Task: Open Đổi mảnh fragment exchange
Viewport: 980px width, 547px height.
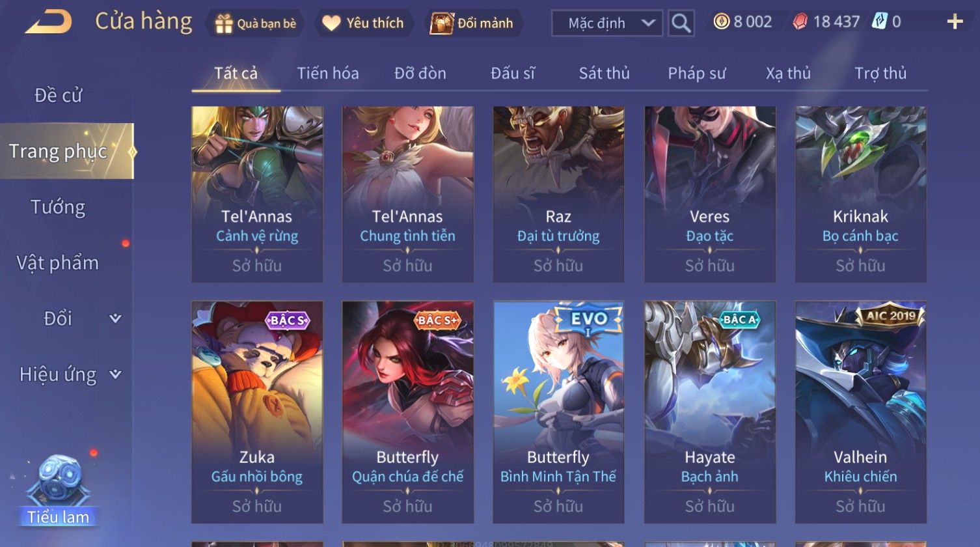Action: coord(472,23)
